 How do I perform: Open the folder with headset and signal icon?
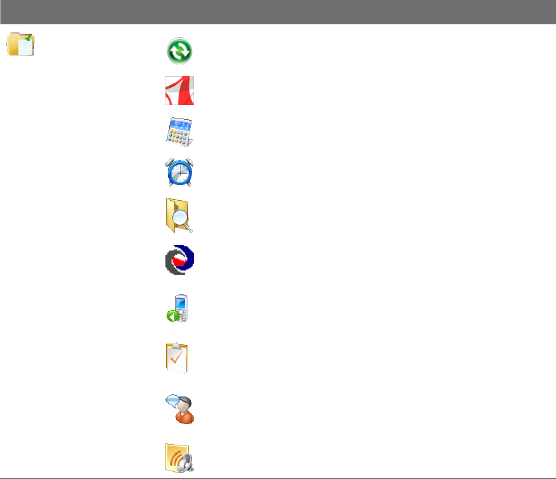click(x=179, y=458)
